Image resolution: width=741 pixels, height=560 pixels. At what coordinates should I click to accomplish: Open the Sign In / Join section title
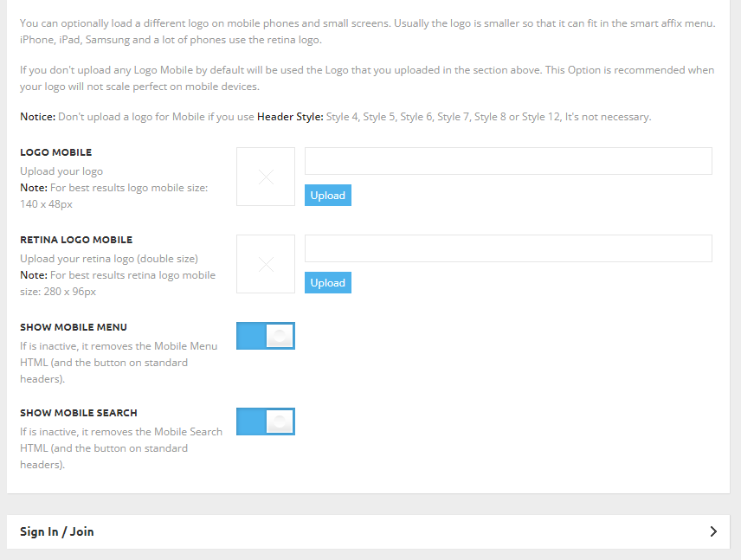(x=57, y=531)
